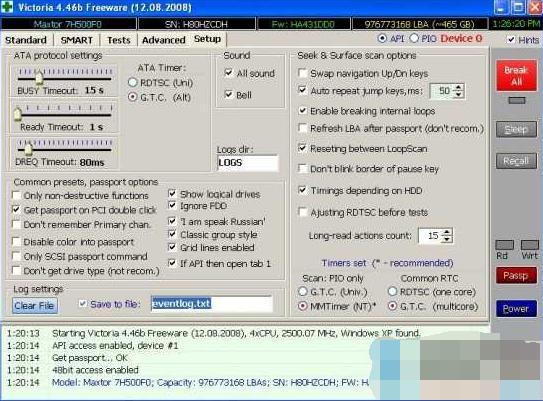Toggle the Bell sound checkbox
Screen dimensions: 543x401
(229, 95)
